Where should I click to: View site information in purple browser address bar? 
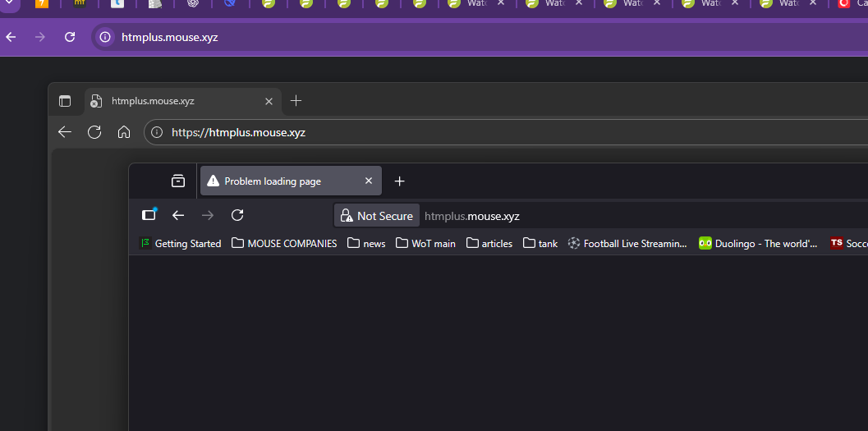click(x=105, y=37)
